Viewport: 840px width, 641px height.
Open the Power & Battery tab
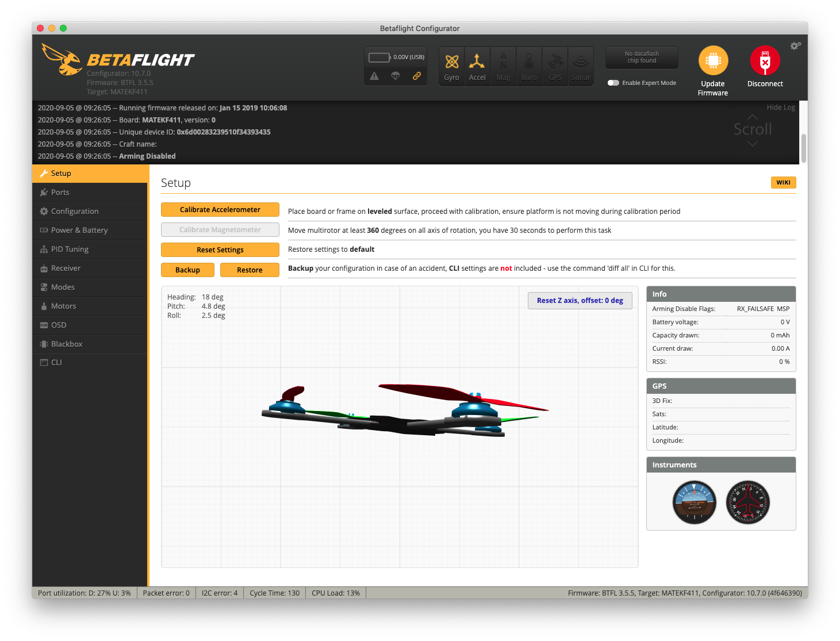pyautogui.click(x=90, y=231)
